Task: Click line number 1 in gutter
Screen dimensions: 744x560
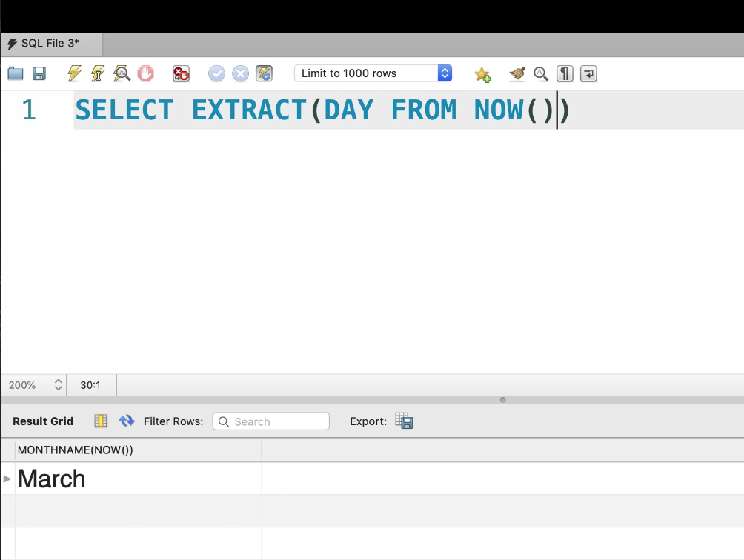Action: click(x=29, y=110)
